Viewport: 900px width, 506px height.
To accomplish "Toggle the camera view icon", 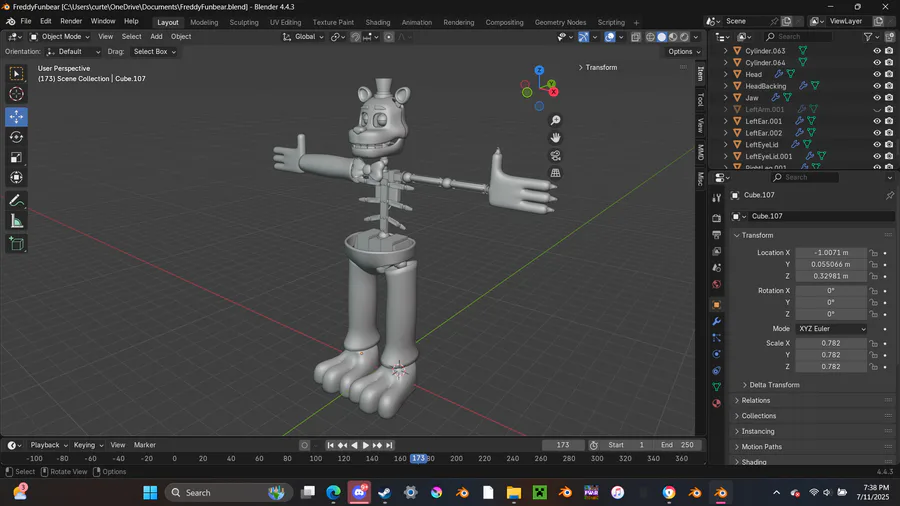I will pyautogui.click(x=555, y=155).
